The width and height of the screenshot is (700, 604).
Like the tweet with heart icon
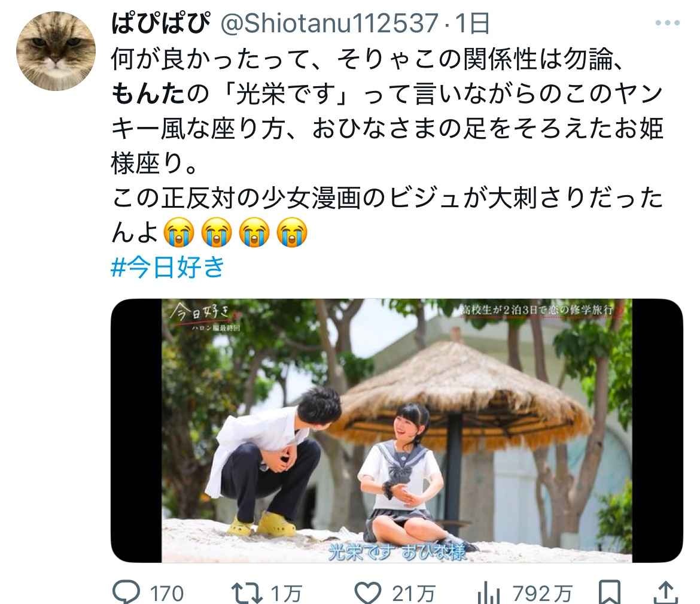(x=367, y=593)
